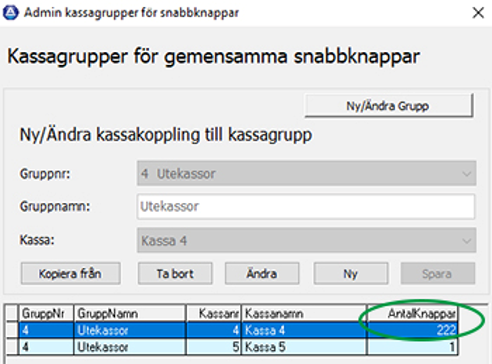492x364 pixels.
Task: Click the Kassanr cell showing 4 in the highlighted row
Action: [x=214, y=330]
